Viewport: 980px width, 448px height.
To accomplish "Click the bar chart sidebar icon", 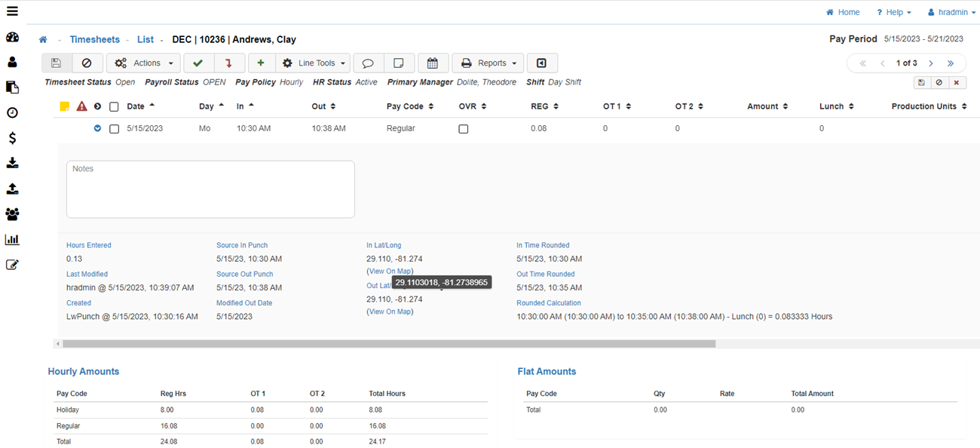I will pyautogui.click(x=12, y=240).
